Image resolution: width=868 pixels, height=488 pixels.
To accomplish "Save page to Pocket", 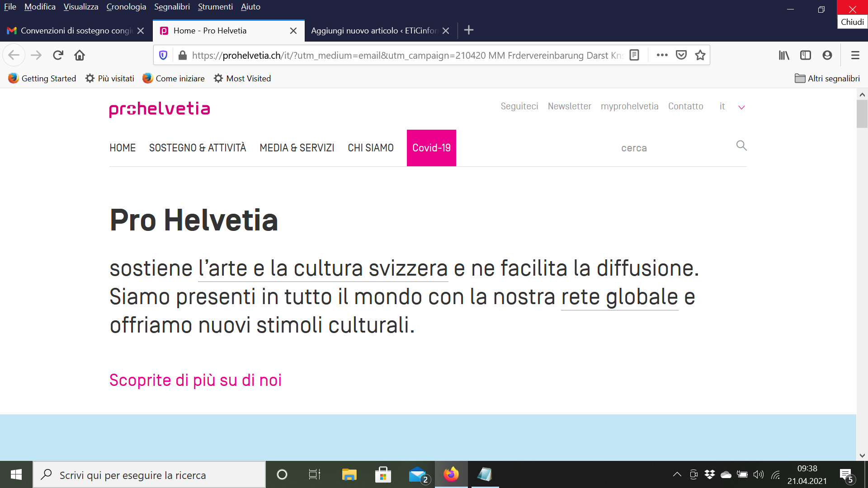I will (681, 55).
